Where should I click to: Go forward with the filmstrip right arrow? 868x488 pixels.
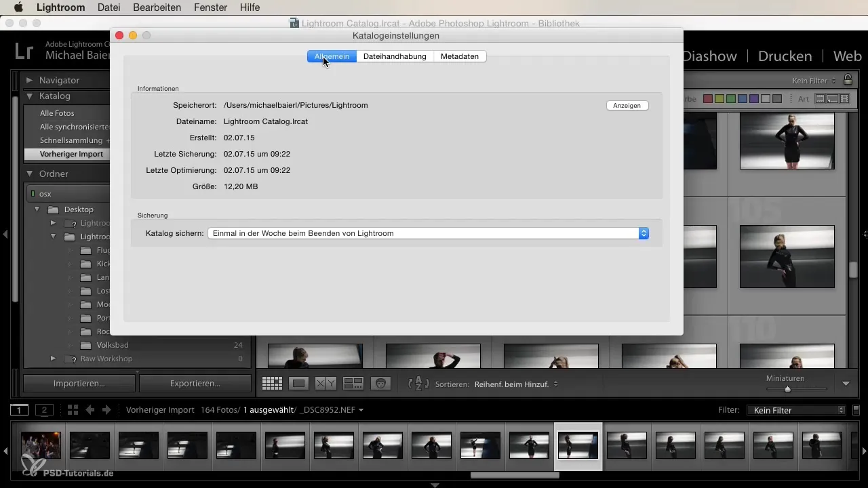(106, 410)
